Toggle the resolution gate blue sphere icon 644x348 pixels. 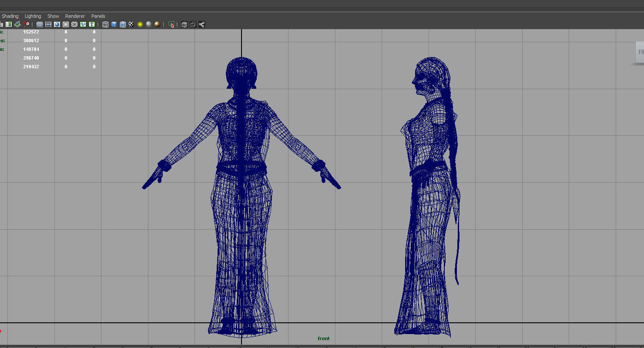click(x=57, y=24)
